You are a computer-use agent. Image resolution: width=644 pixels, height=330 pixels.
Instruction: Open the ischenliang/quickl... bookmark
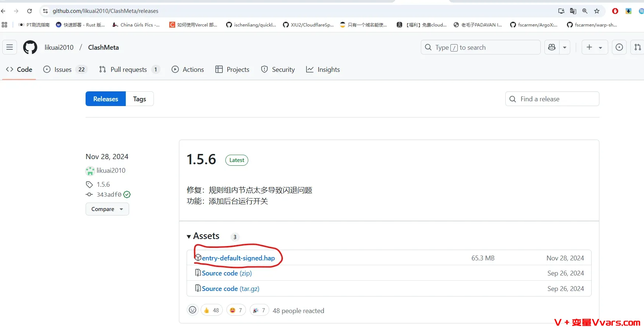click(251, 25)
